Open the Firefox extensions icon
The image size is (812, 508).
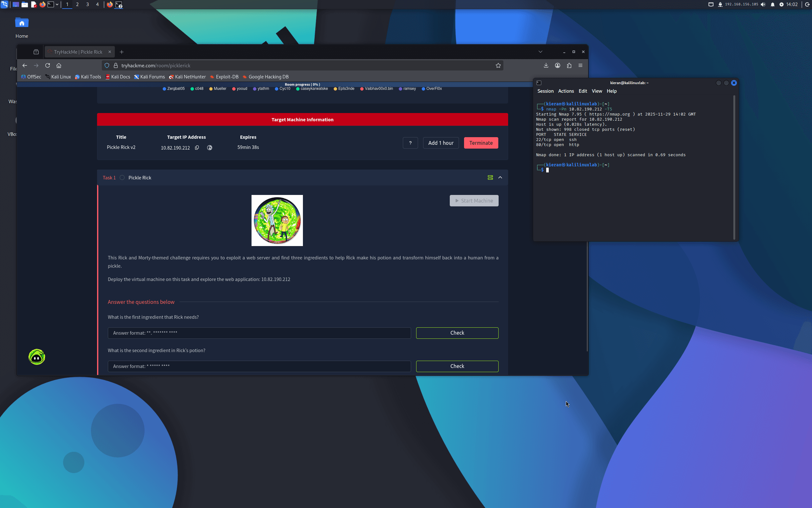click(569, 65)
